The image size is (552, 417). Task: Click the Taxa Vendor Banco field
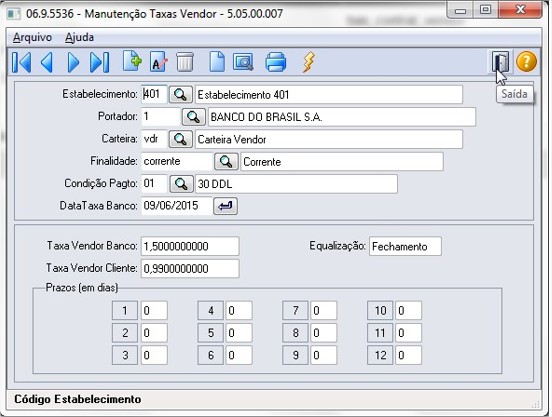pyautogui.click(x=190, y=246)
